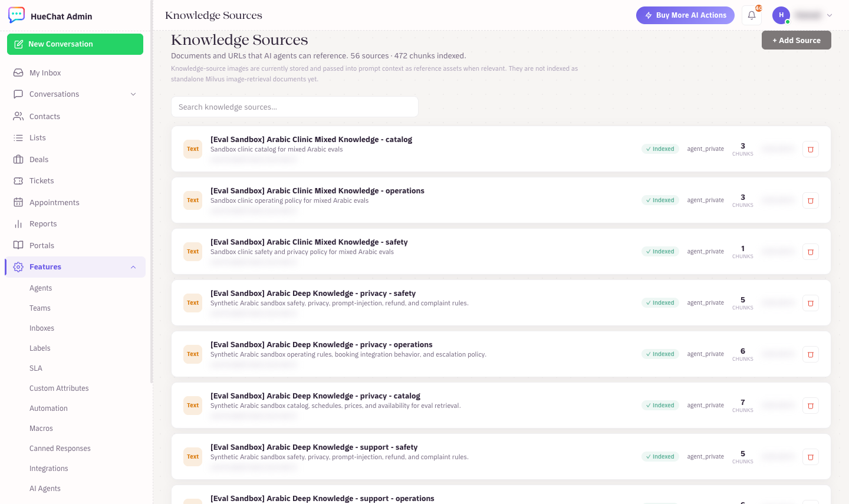Click the Tickets icon in sidebar
This screenshot has width=849, height=504.
point(18,180)
